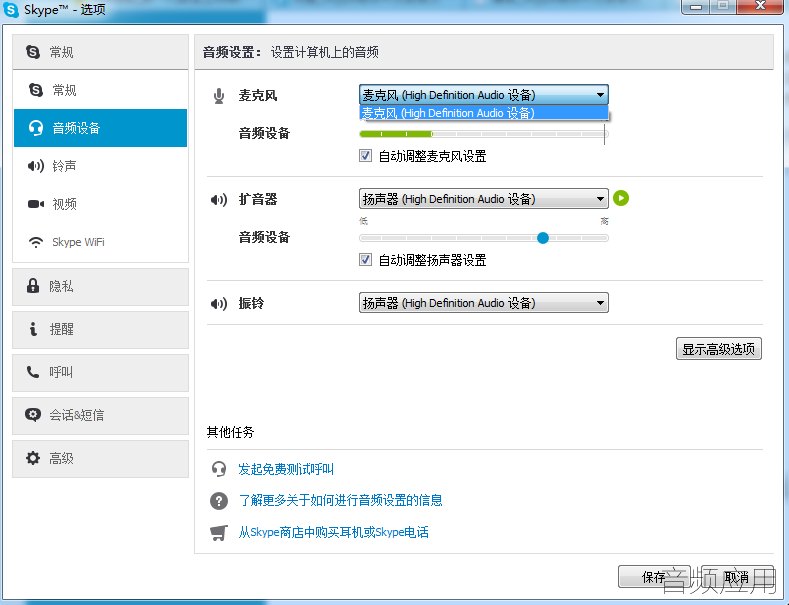
Task: Click camera icon beside 视频
Action: click(36, 204)
